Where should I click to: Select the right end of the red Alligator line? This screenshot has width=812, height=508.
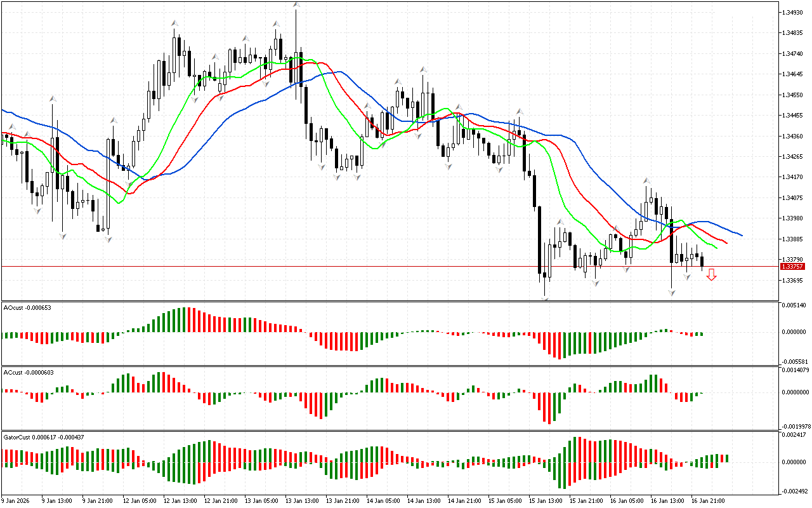click(726, 243)
